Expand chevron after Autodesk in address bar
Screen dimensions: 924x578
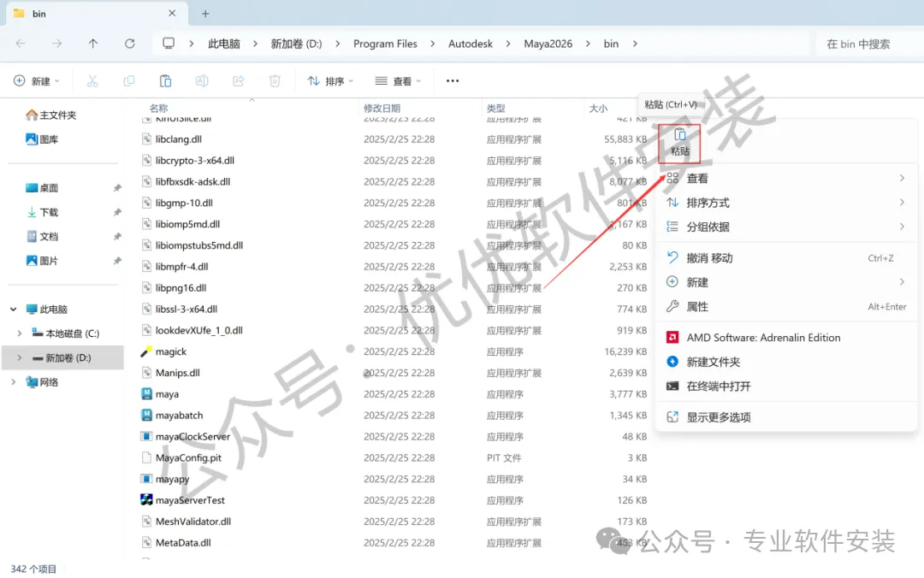[x=508, y=44]
